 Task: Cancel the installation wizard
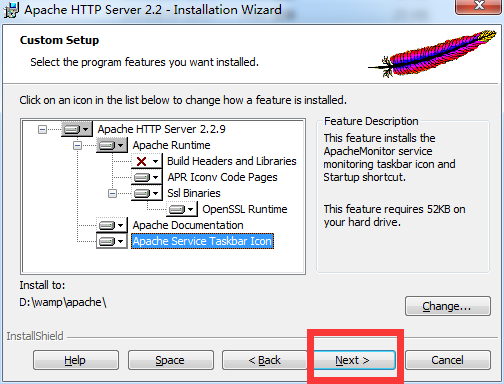[448, 360]
